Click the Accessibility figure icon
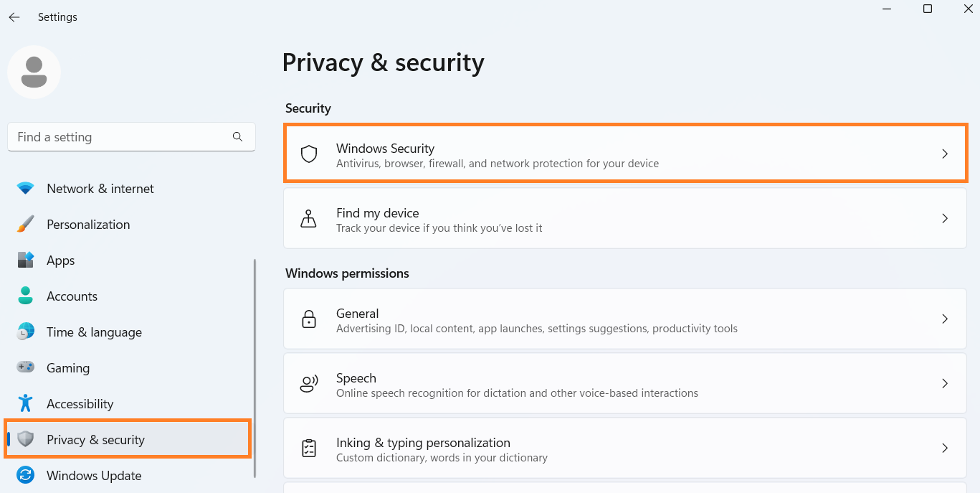Viewport: 980px width, 493px height. [26, 403]
